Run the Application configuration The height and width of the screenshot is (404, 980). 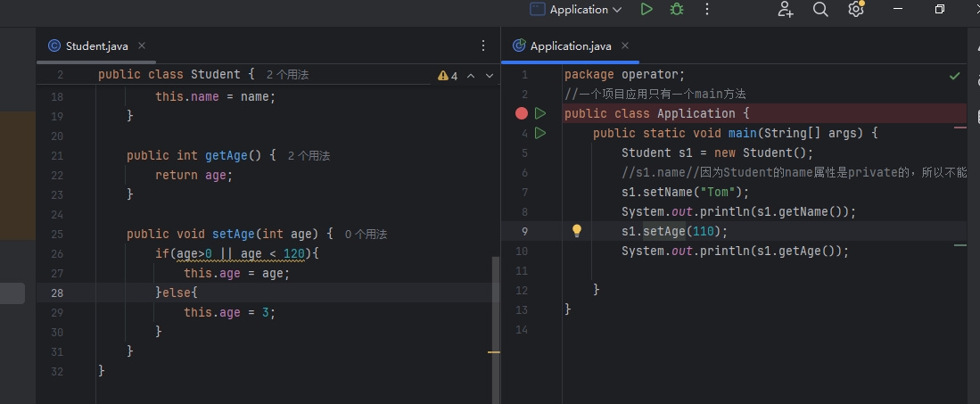pos(646,9)
